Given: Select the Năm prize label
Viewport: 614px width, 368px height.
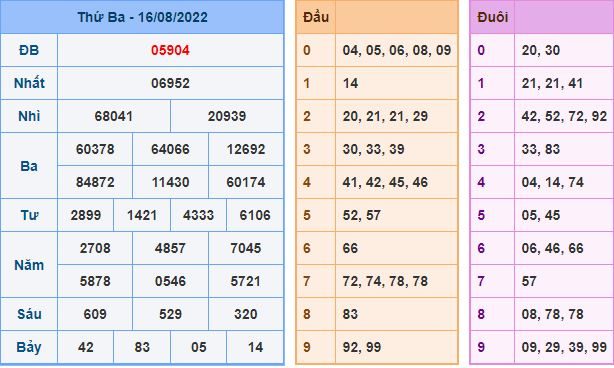Looking at the screenshot, I should [x=29, y=265].
